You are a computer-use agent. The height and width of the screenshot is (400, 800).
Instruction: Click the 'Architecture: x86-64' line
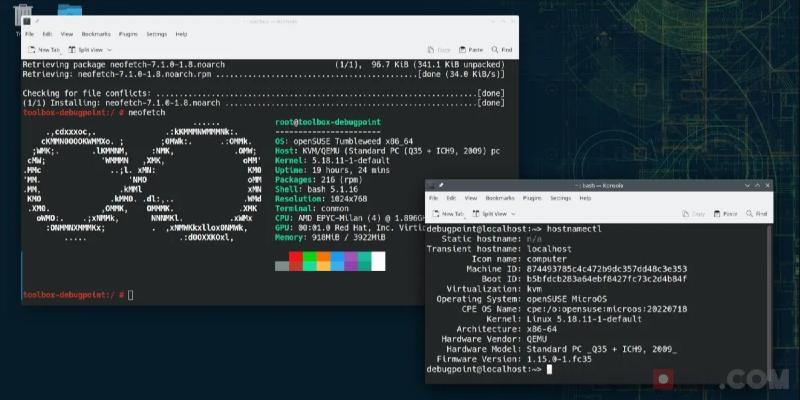point(507,329)
